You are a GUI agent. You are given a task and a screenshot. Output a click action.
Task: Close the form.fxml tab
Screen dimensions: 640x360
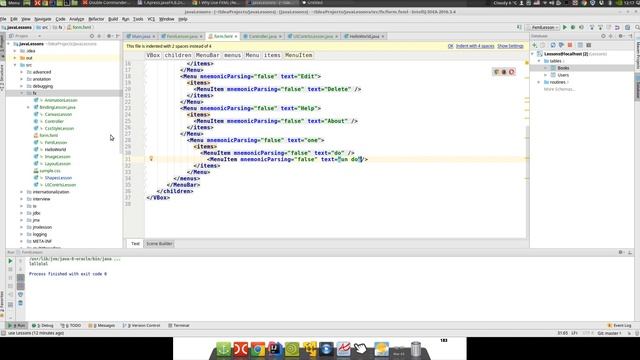tap(236, 37)
